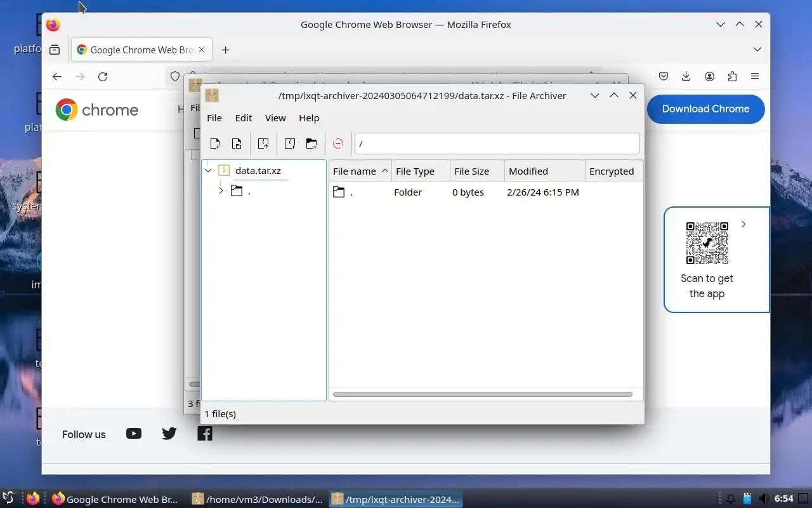Screen dimensions: 812x508
Task: Click the Chrome logo on webpage
Action: pos(96,110)
